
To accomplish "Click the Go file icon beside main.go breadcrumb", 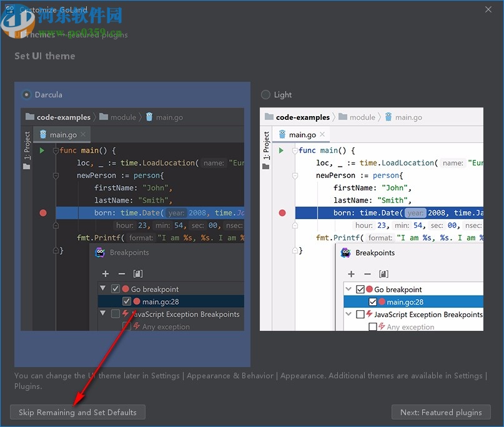I will point(149,117).
